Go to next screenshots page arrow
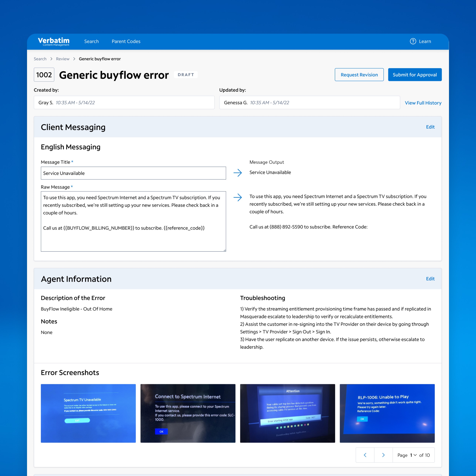Screen dimensions: 476x476 383,455
